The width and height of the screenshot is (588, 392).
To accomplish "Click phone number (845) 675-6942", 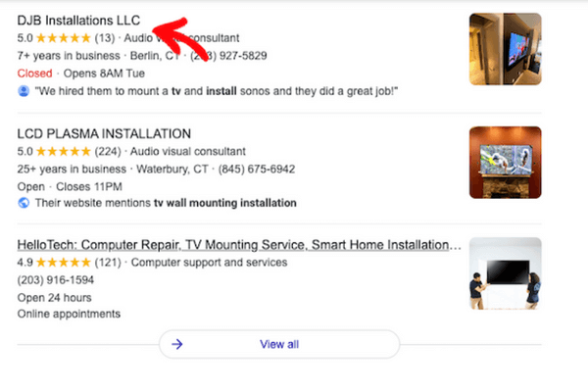I will pyautogui.click(x=257, y=169).
